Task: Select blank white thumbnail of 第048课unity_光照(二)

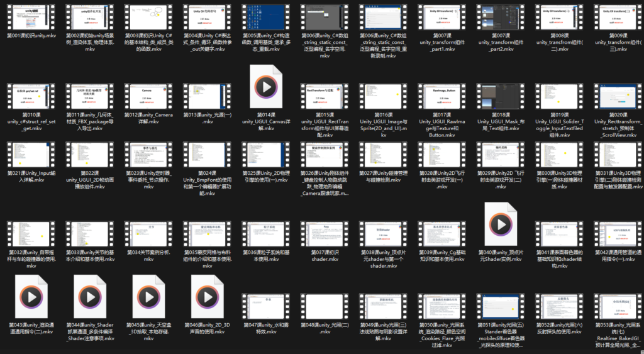Action: [x=325, y=306]
